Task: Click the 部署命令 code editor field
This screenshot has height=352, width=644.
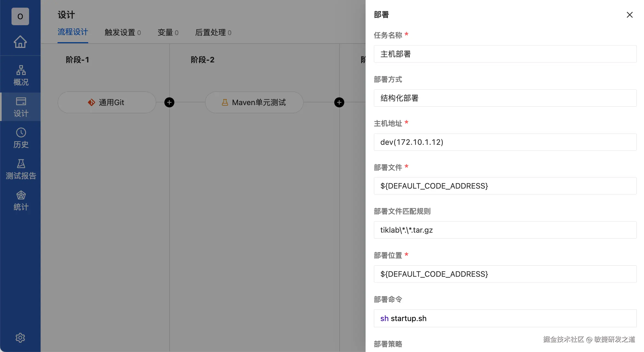Action: [505, 318]
